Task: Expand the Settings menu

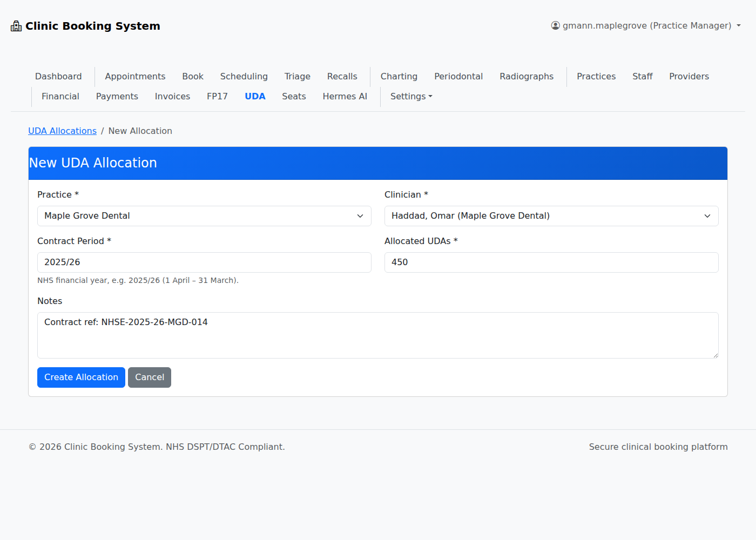Action: tap(411, 96)
